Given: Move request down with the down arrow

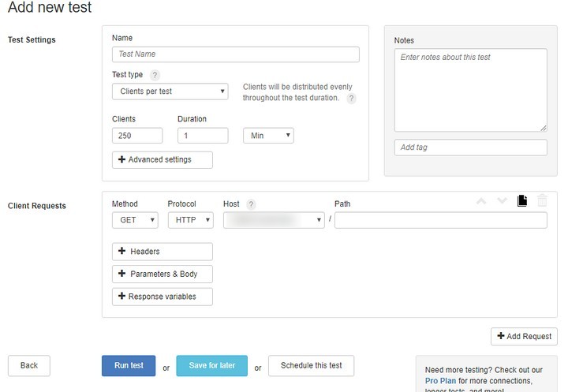Looking at the screenshot, I should [502, 200].
